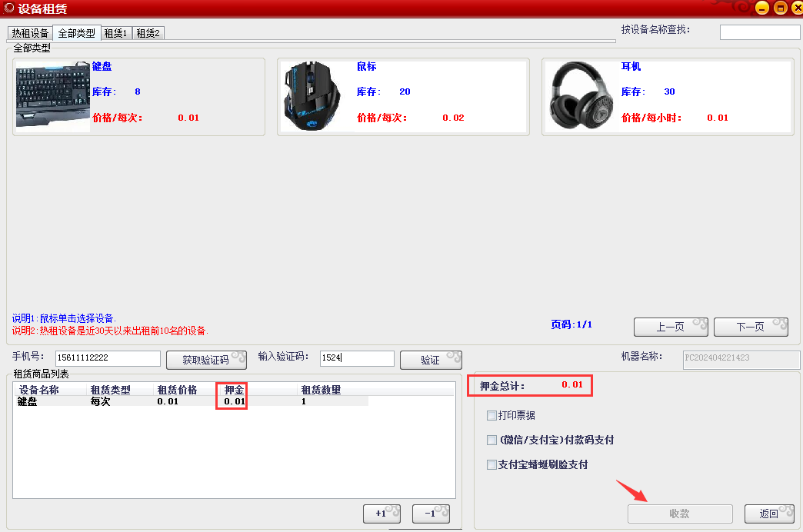This screenshot has height=532, width=803.
Task: Enable the 打印票据 checkbox
Action: click(491, 416)
